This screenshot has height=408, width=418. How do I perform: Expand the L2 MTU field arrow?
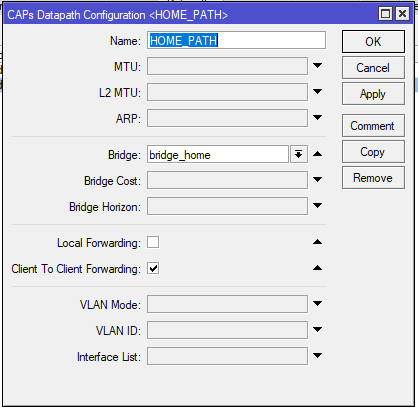[318, 91]
